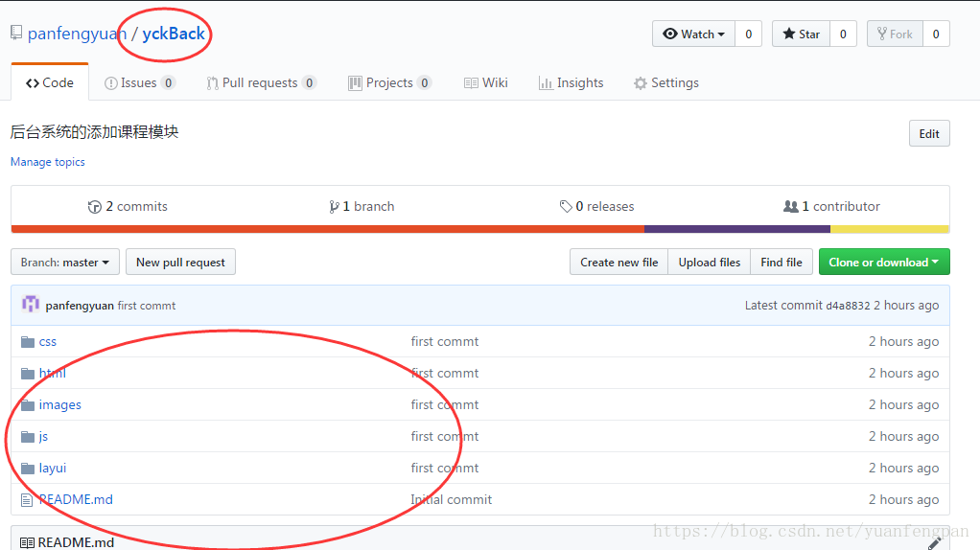This screenshot has width=980, height=550.
Task: Click the folder icon of the images row
Action: (x=28, y=405)
